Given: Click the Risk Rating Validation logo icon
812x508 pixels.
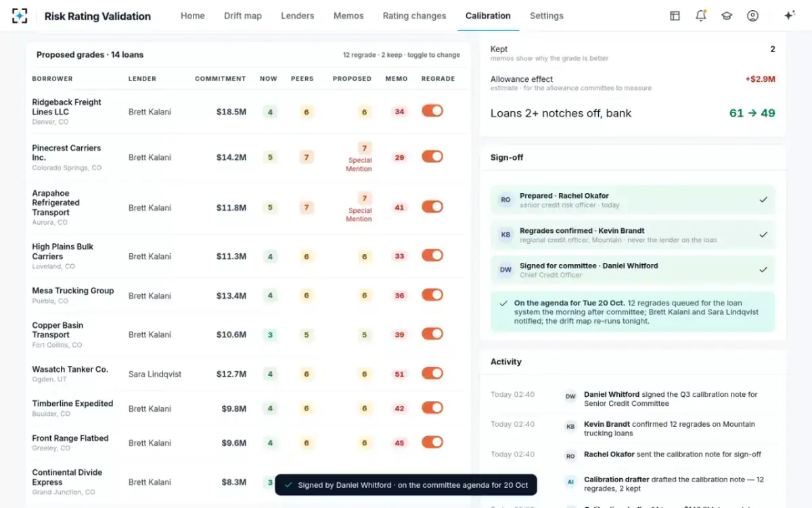Looking at the screenshot, I should (x=20, y=16).
